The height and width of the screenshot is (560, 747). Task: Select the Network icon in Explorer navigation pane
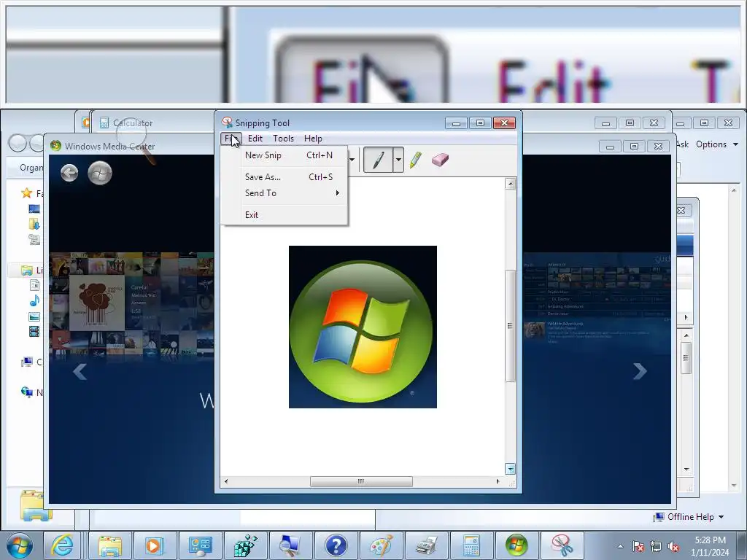point(27,392)
